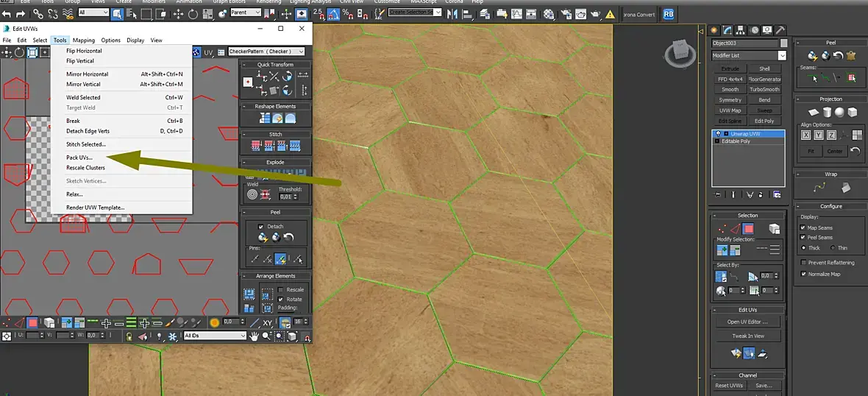Click the Pelt Map icon in Peel rollout
The image size is (868, 396).
[x=851, y=55]
